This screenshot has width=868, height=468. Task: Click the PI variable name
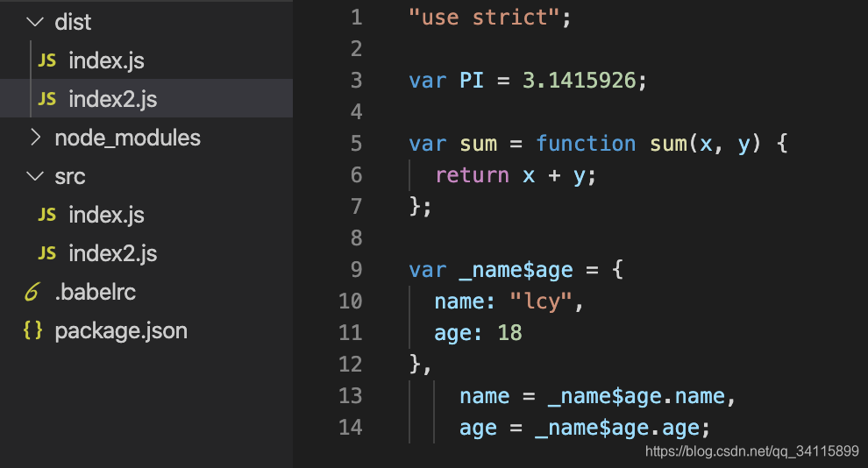472,81
